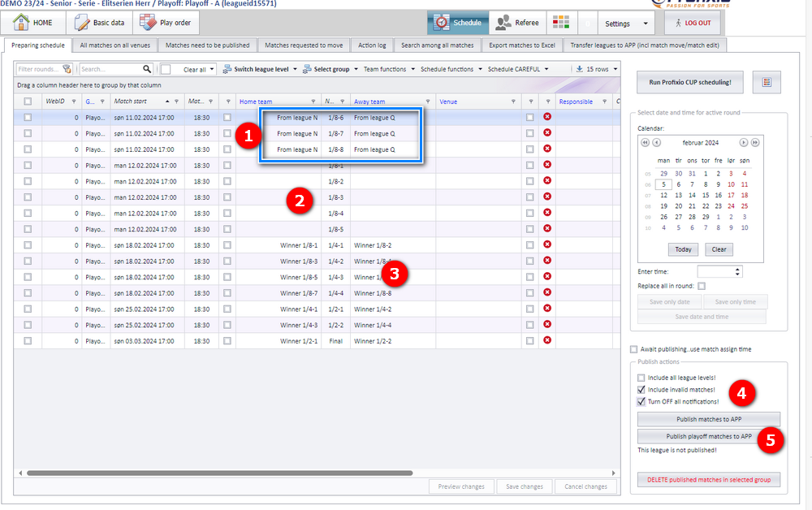Image resolution: width=812 pixels, height=510 pixels.
Task: Click DELETE published matches in selected group
Action: click(708, 480)
